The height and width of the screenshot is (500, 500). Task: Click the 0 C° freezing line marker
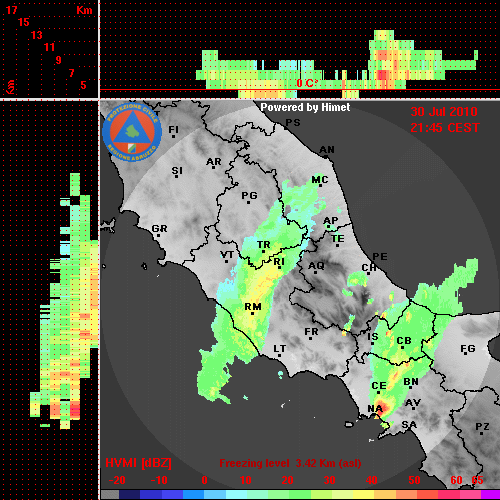pos(306,83)
